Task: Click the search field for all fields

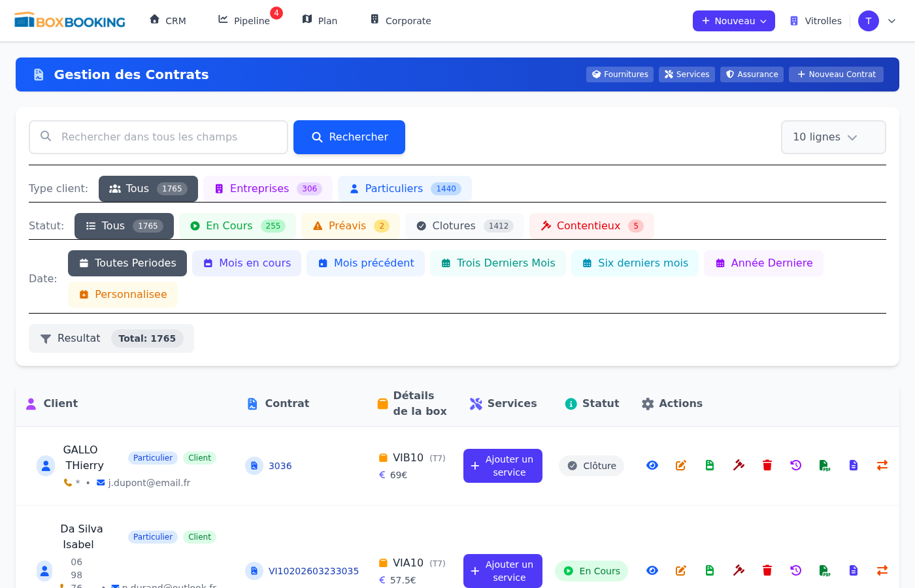Action: point(158,137)
